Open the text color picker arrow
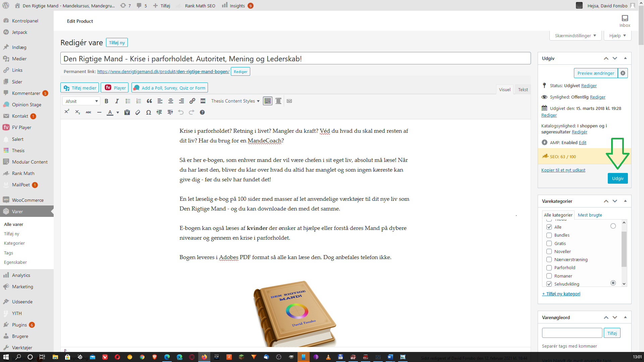644x362 pixels. tap(118, 113)
